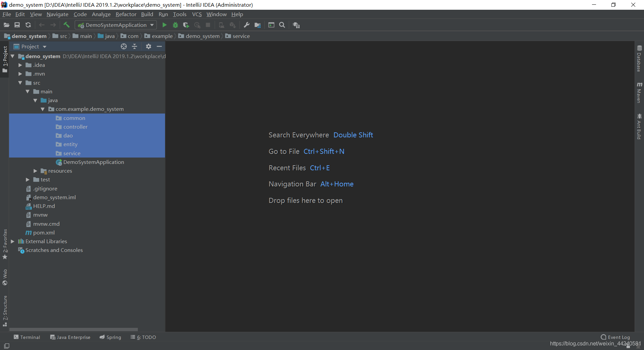644x350 pixels.
Task: Run DemoSystemApplication with the green play icon
Action: 164,25
